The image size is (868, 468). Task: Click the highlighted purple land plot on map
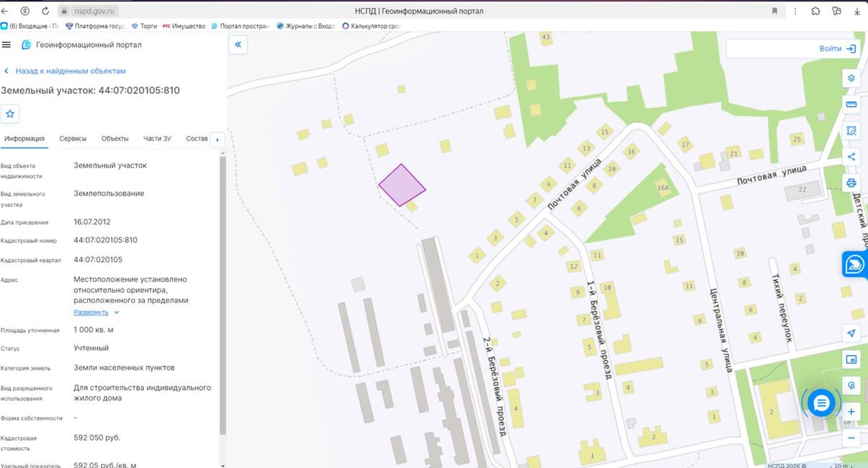[401, 185]
